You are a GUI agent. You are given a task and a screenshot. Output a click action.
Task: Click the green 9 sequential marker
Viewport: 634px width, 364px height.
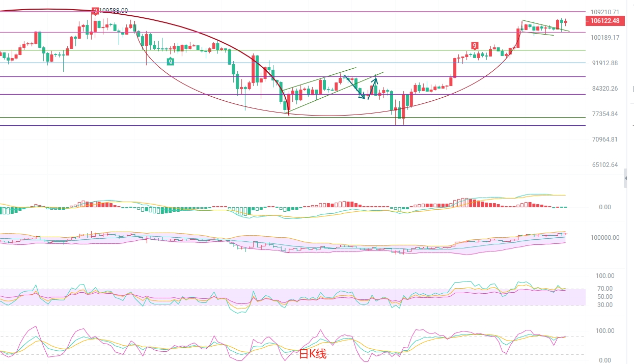click(x=171, y=61)
